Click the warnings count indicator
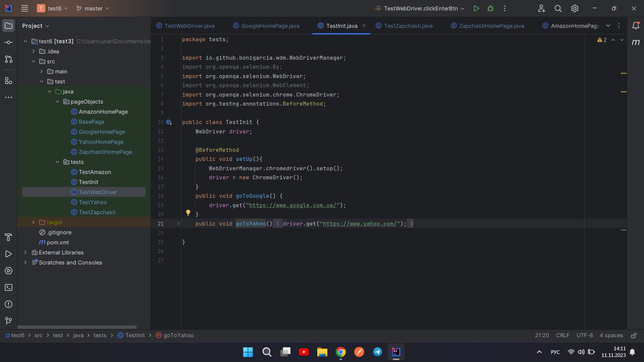The image size is (644, 362). [602, 40]
